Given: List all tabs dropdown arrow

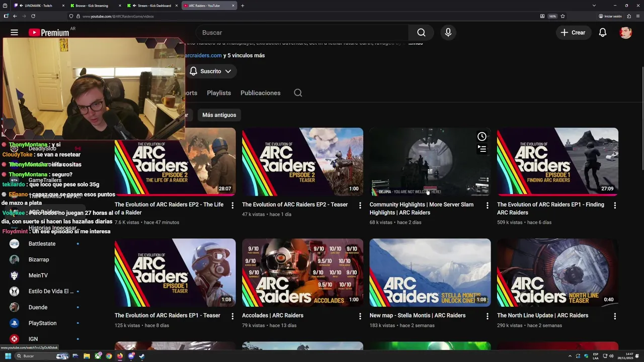Looking at the screenshot, I should (x=594, y=6).
